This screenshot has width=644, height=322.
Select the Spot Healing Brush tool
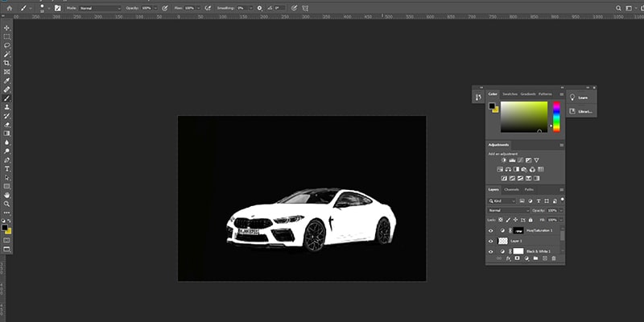6,90
